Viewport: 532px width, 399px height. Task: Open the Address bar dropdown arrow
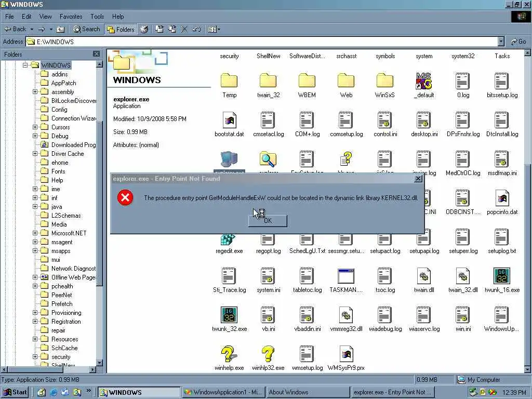[x=501, y=42]
